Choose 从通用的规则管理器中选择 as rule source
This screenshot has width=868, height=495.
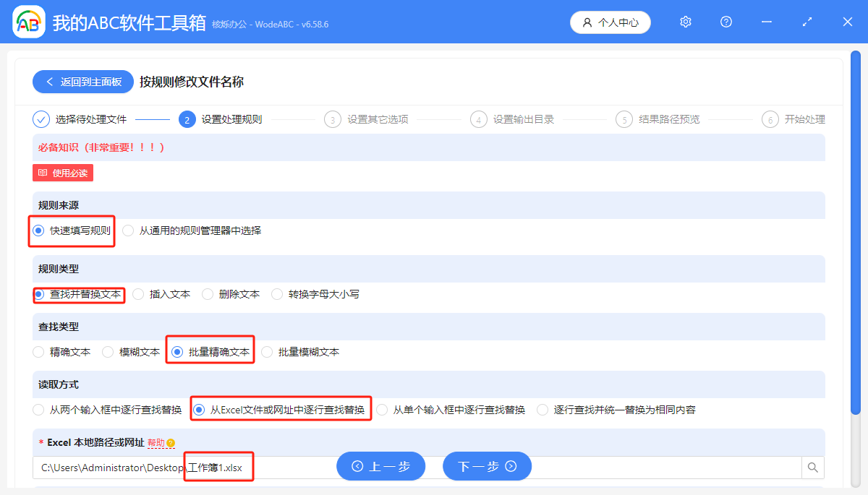127,231
